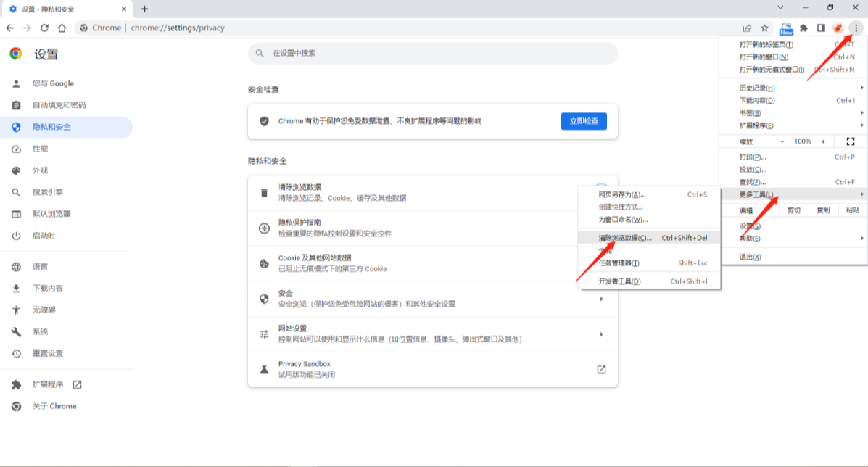Viewport: 868px width, 467px height.
Task: Open the tab search chevron in title bar
Action: (780, 8)
